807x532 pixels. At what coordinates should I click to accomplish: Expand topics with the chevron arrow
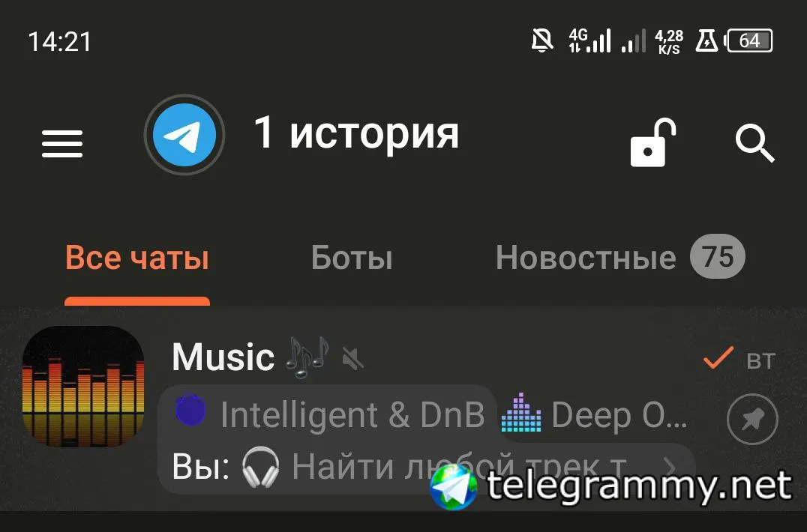pyautogui.click(x=670, y=468)
